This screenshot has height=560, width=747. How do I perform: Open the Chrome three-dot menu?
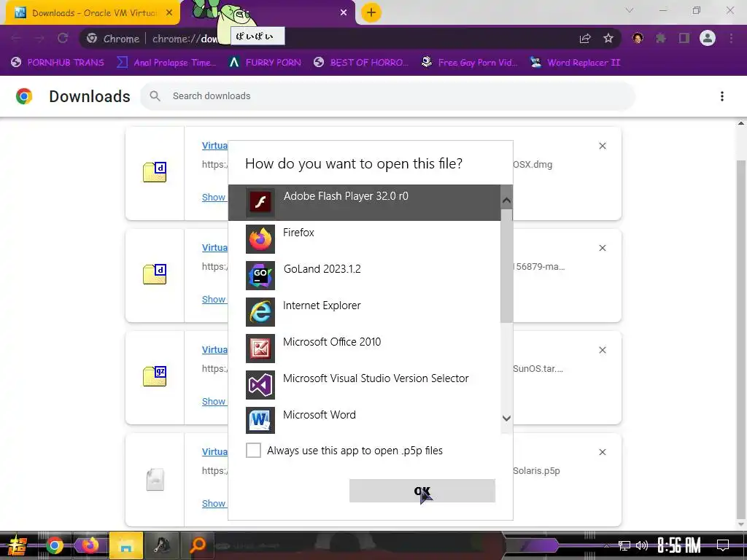point(731,38)
